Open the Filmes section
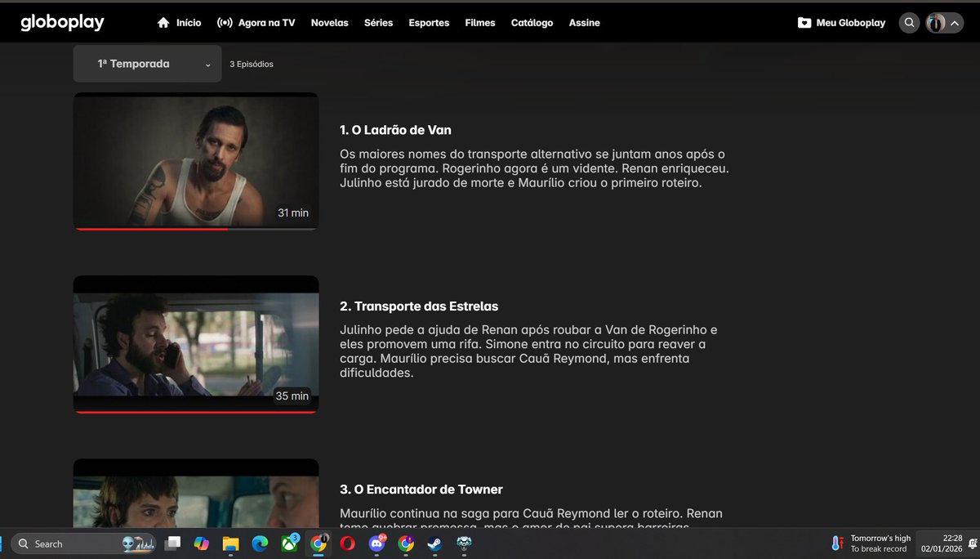Screen dimensions: 980x559 point(480,23)
